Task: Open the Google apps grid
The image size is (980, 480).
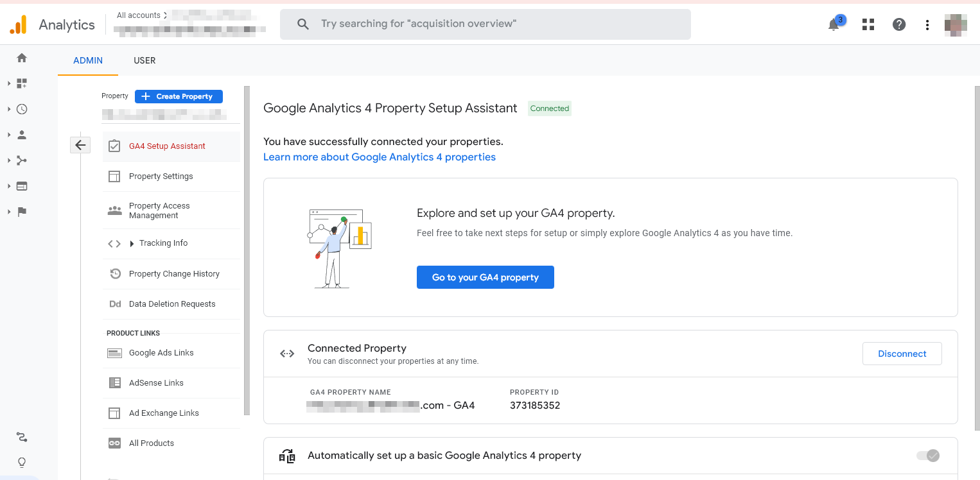Action: tap(868, 24)
